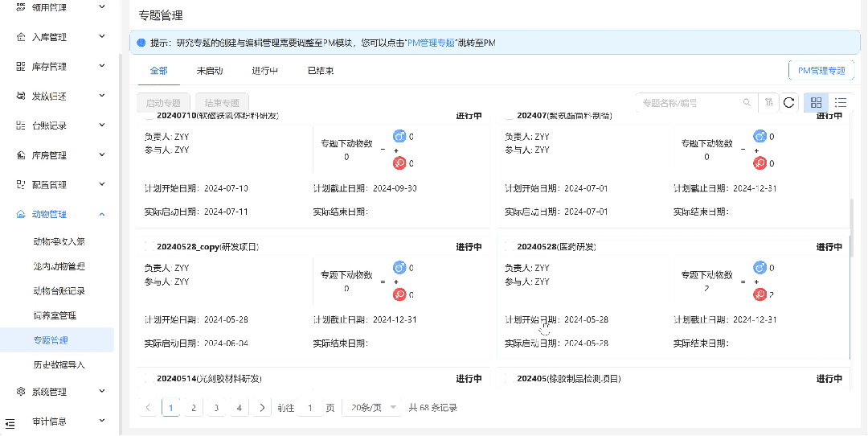Tick the 202405 topic checkbox
The image size is (868, 436).
[x=510, y=378]
